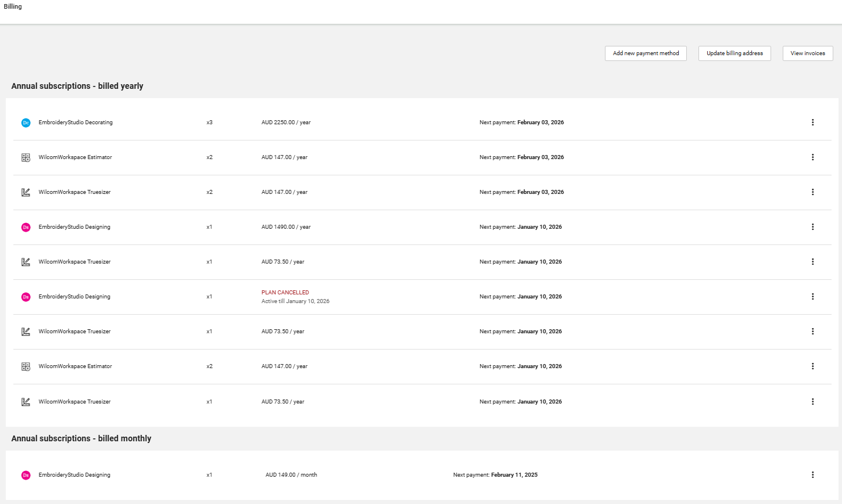Click the View invoices button
This screenshot has height=504, width=842.
(808, 53)
